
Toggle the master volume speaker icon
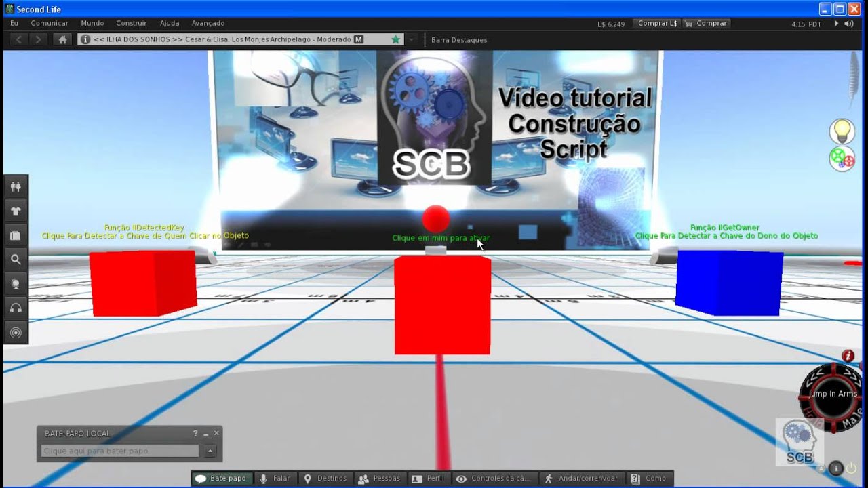pyautogui.click(x=848, y=24)
